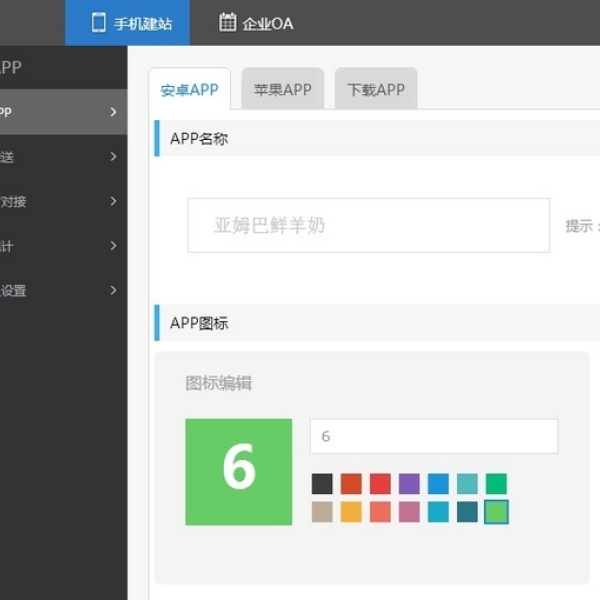Click the icon text field showing 6
600x600 pixels.
click(433, 436)
